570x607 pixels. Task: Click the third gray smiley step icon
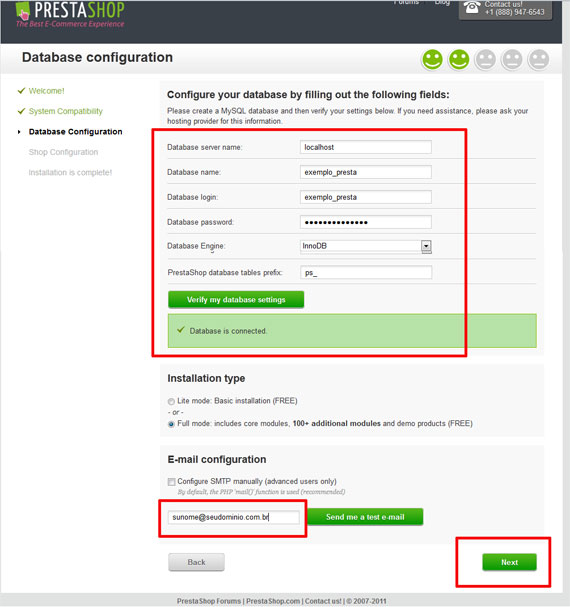tap(486, 60)
